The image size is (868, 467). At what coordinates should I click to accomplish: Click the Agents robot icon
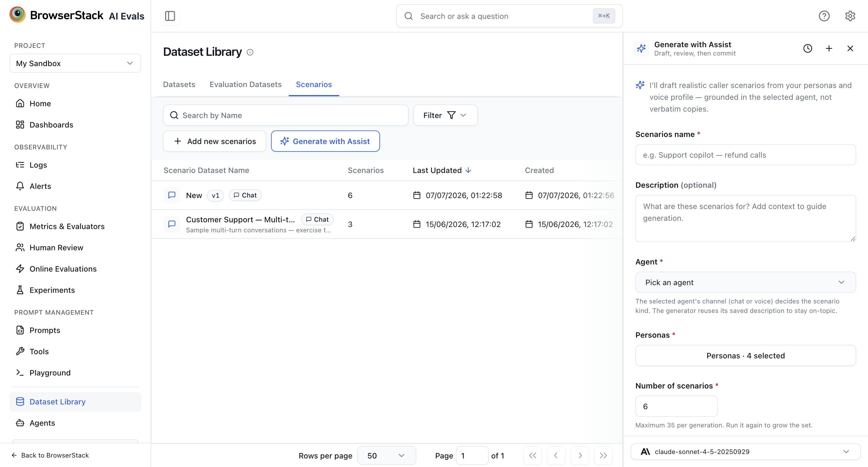20,422
